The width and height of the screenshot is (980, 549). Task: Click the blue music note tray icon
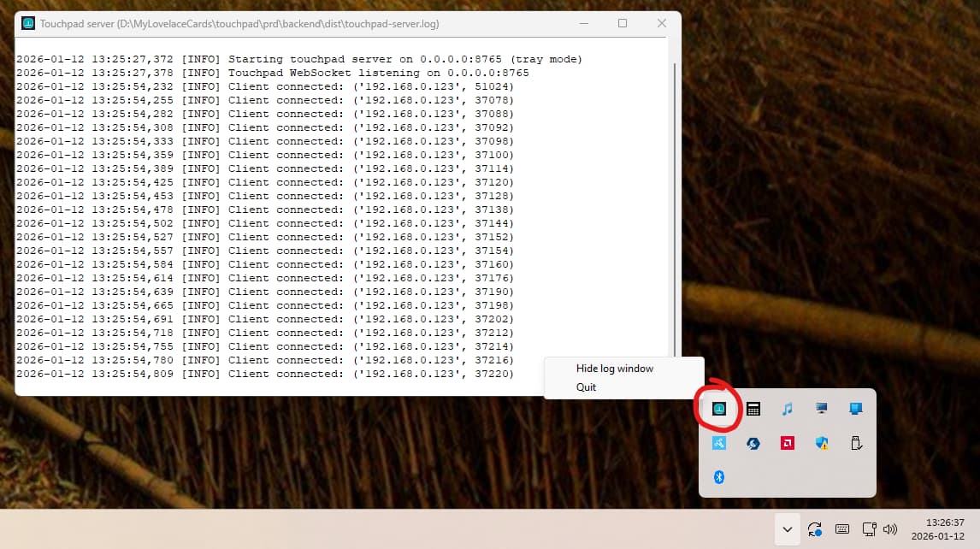[788, 409]
